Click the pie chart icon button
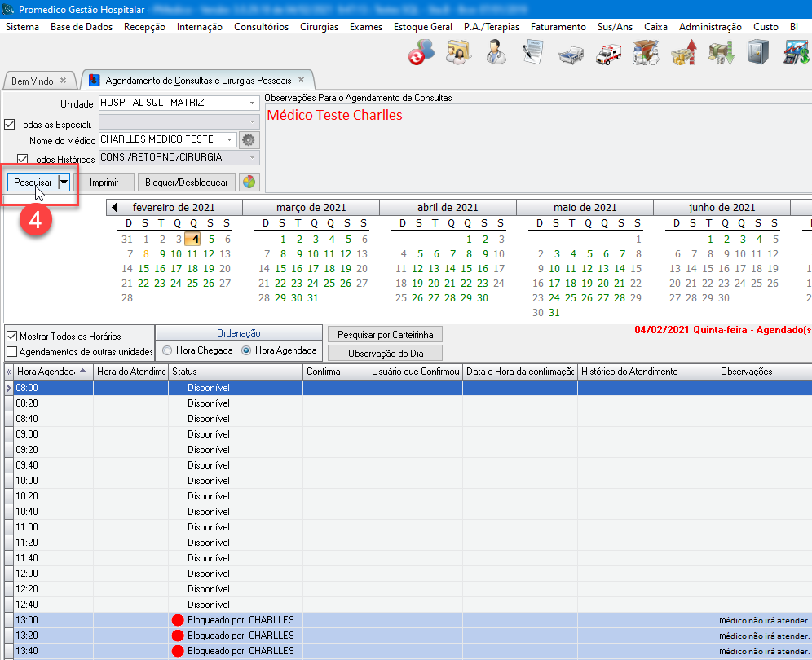 pos(249,183)
